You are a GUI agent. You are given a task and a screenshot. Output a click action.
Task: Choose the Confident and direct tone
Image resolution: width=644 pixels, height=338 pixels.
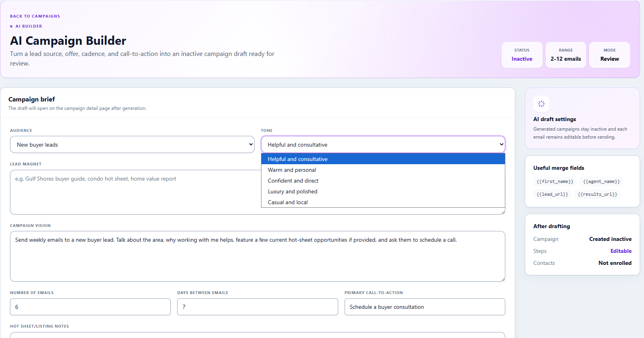pos(383,181)
